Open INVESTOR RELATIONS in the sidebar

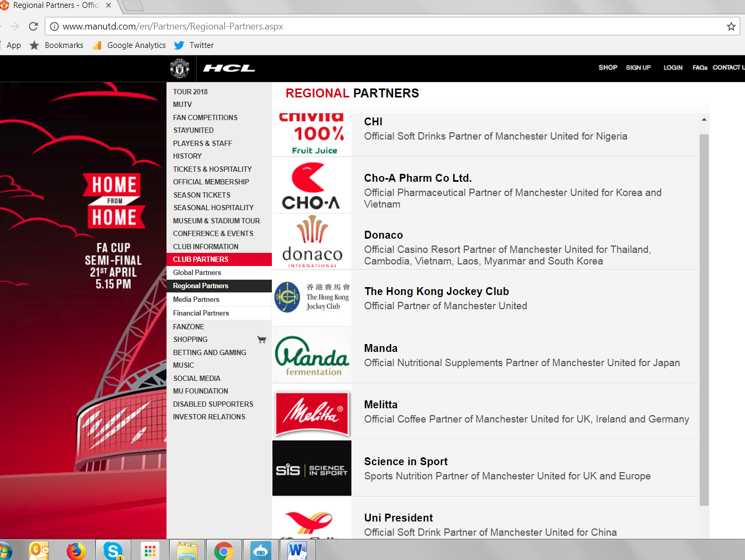tap(209, 417)
